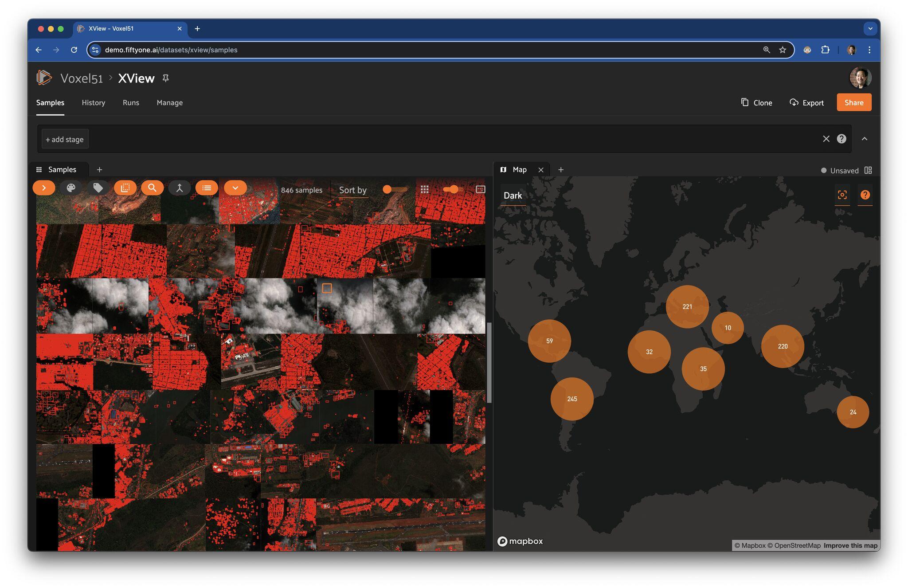The image size is (908, 588).
Task: Expand the sidebar with orange chevron
Action: [44, 188]
